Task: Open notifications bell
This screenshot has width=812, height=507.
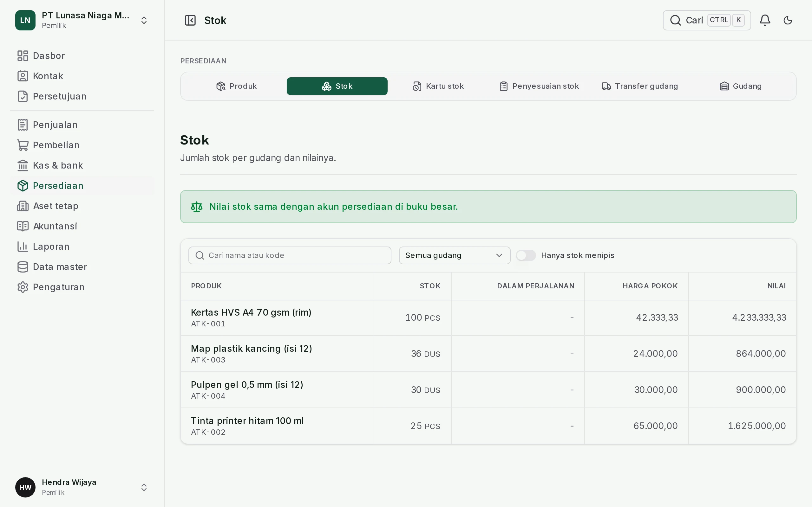Action: coord(765,20)
